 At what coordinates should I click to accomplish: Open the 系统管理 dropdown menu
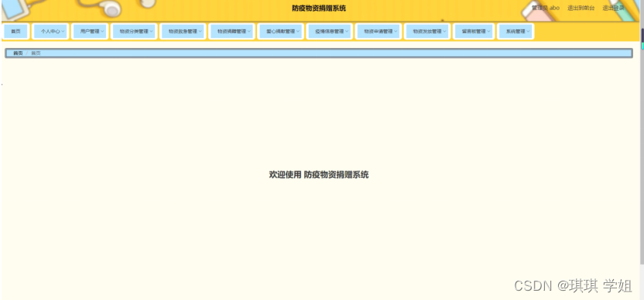[516, 31]
